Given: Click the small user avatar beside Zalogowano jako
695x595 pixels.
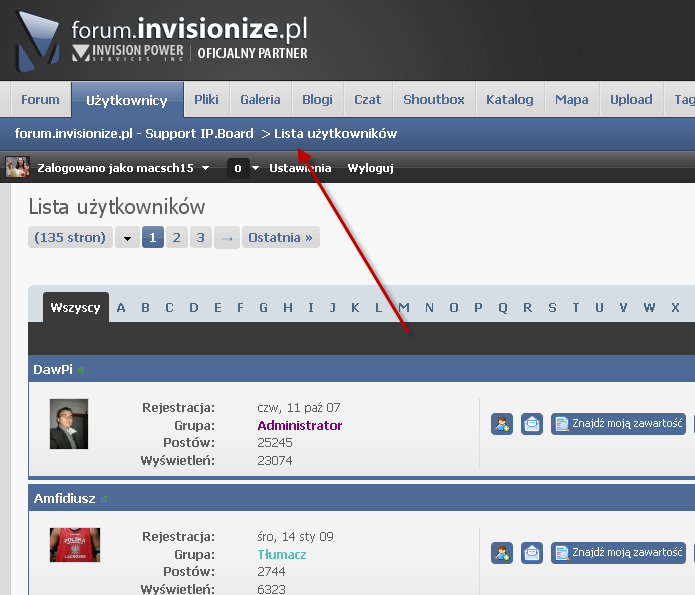Looking at the screenshot, I should click(17, 167).
